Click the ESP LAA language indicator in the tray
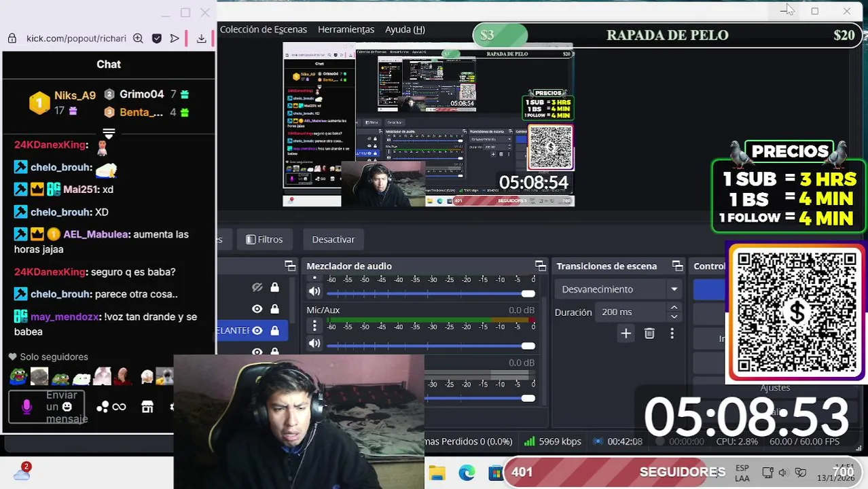 [x=742, y=473]
